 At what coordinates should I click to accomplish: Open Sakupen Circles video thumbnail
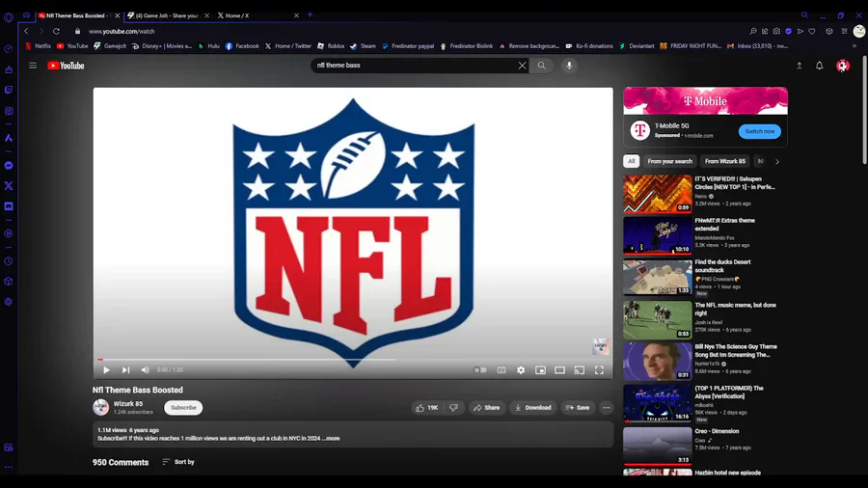657,194
